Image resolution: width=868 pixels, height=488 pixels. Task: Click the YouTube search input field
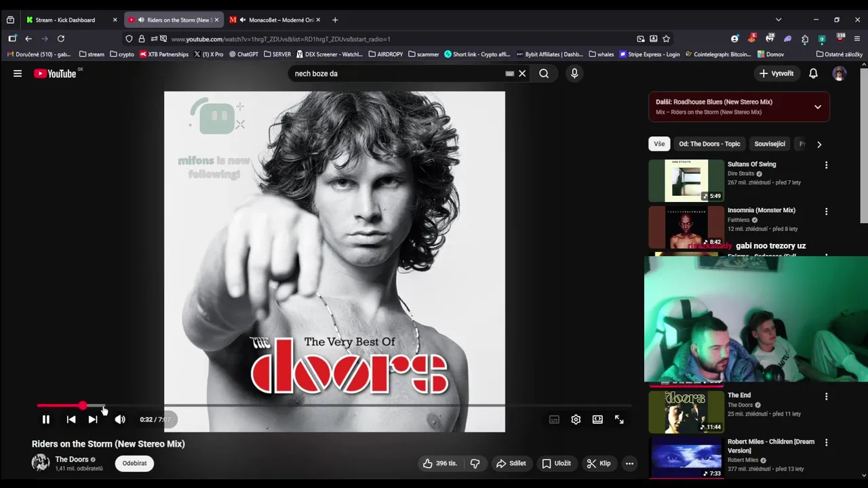(x=397, y=73)
